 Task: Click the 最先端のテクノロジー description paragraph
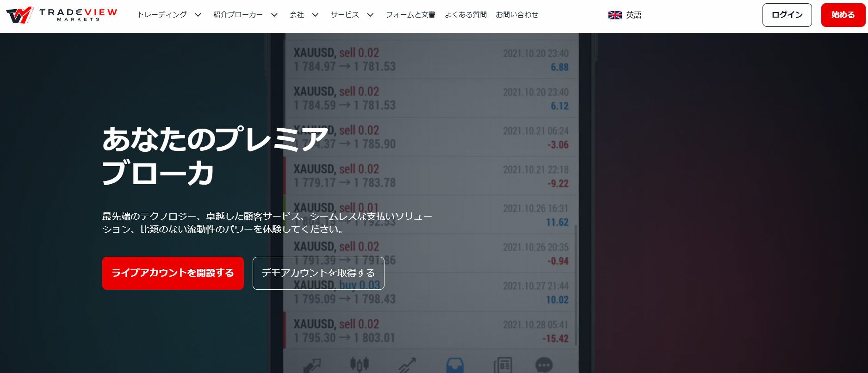pos(267,223)
